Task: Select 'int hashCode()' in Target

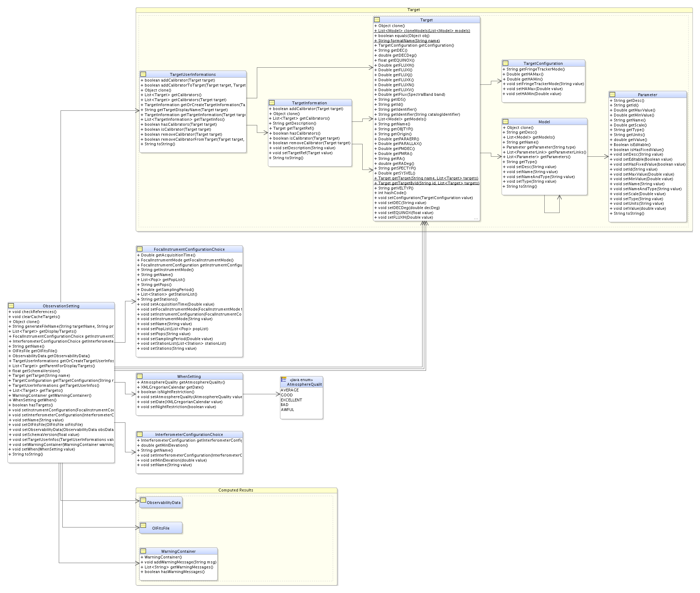Action: click(x=390, y=193)
